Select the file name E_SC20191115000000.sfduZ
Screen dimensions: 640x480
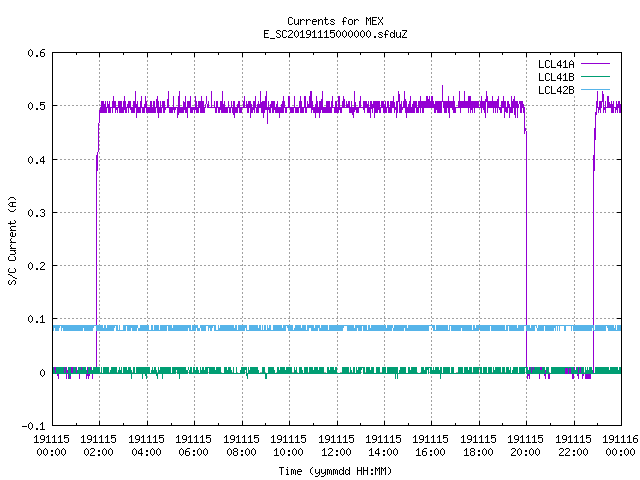pos(335,34)
